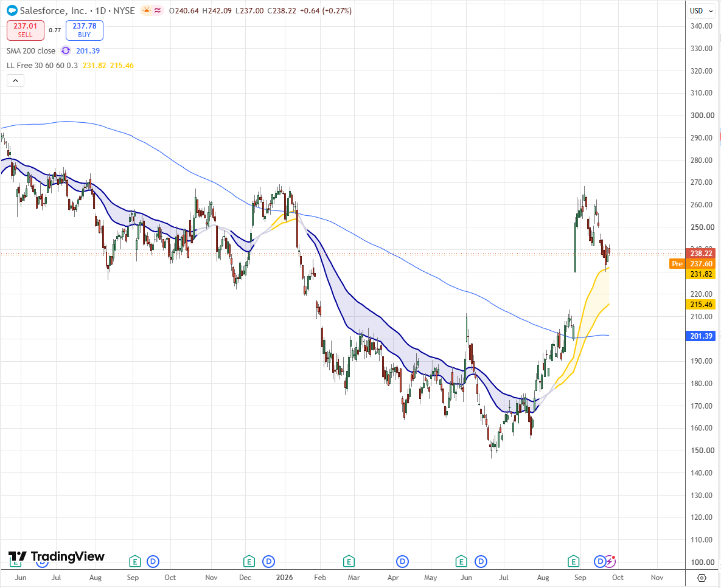Open chart settings via the hexagon gear icon
Viewport: 721px width, 588px height.
pyautogui.click(x=702, y=578)
